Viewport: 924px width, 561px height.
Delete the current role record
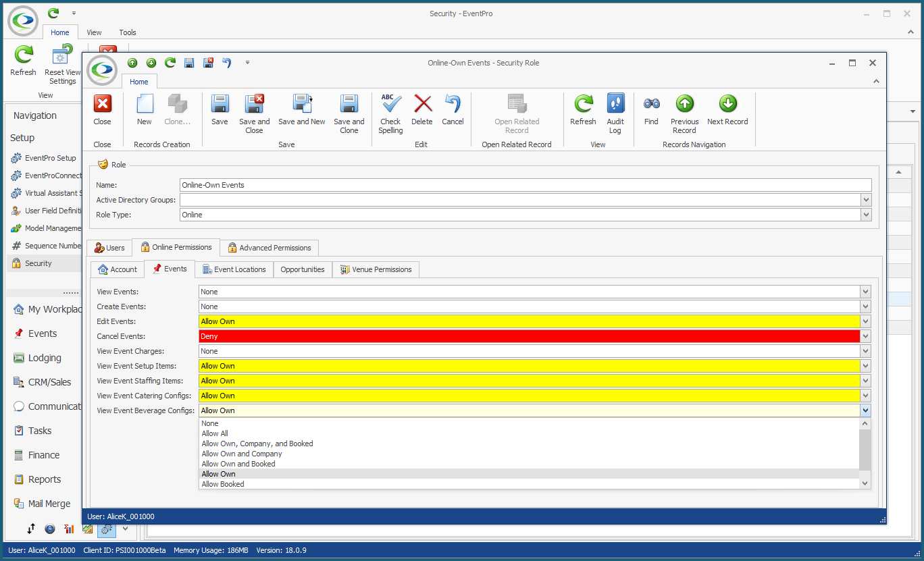[422, 110]
